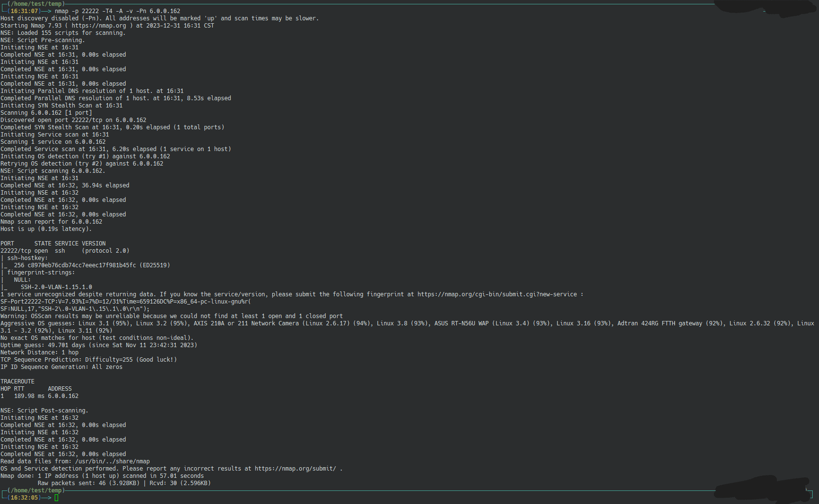Click the bottom /home/test/temp prompt path

pyautogui.click(x=36, y=490)
